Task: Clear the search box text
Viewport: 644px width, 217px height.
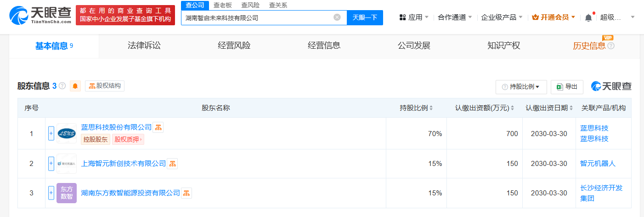Action: [x=337, y=17]
